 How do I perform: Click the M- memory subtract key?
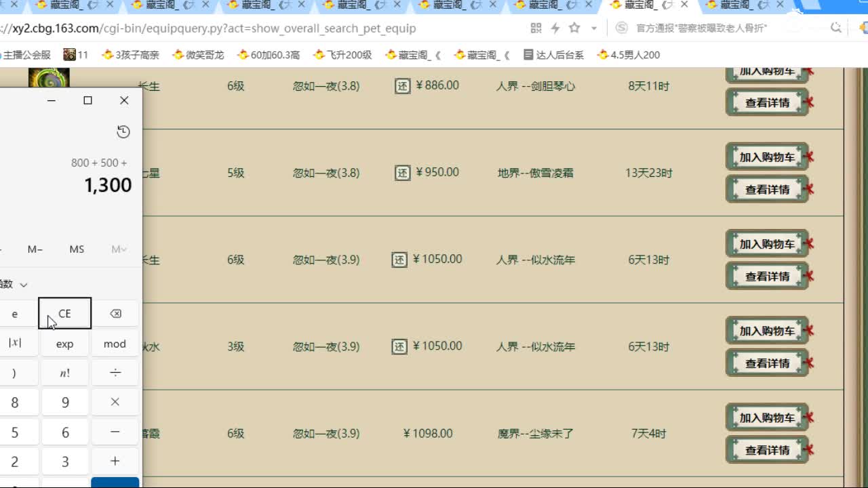[x=35, y=249]
